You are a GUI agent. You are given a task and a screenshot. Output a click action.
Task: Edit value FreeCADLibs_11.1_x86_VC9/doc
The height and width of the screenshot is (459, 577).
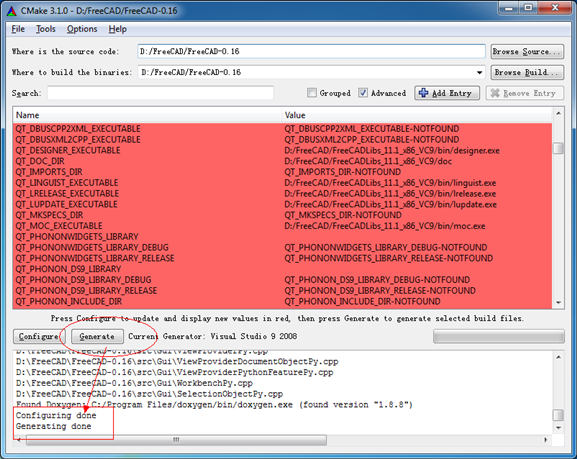(368, 161)
